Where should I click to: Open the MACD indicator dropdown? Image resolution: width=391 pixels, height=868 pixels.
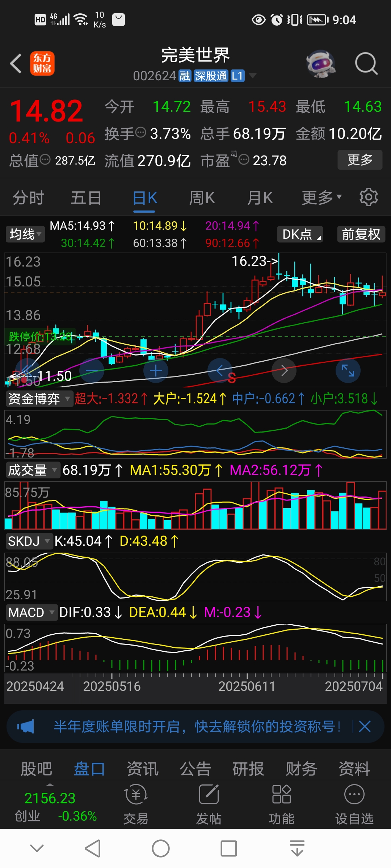click(x=31, y=612)
